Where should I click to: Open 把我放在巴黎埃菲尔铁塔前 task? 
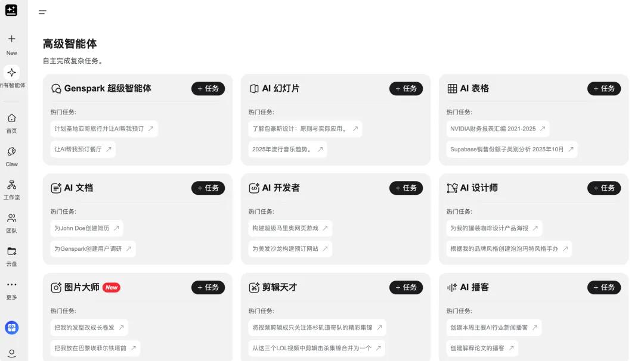click(x=95, y=348)
